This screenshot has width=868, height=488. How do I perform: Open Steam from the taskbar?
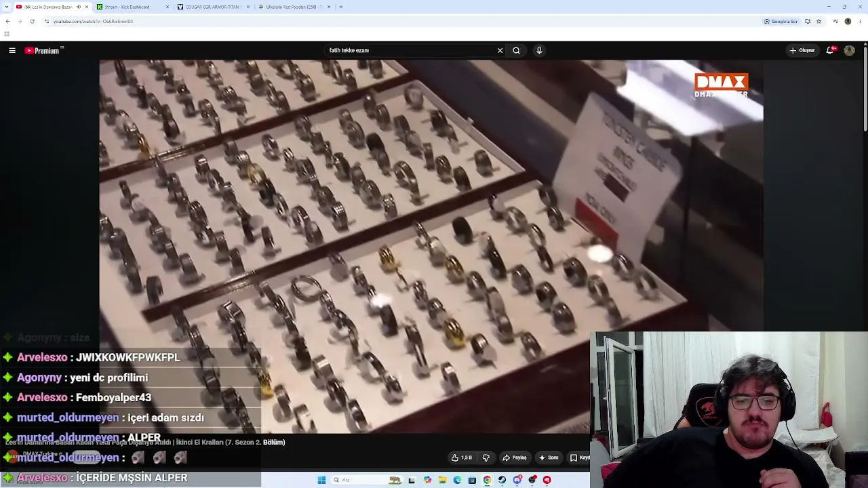[x=502, y=480]
